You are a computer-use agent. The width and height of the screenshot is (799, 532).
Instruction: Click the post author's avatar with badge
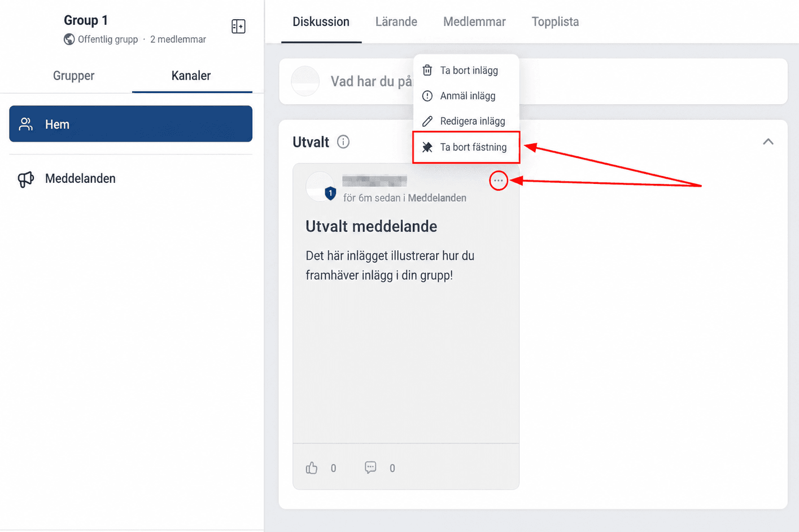[320, 186]
